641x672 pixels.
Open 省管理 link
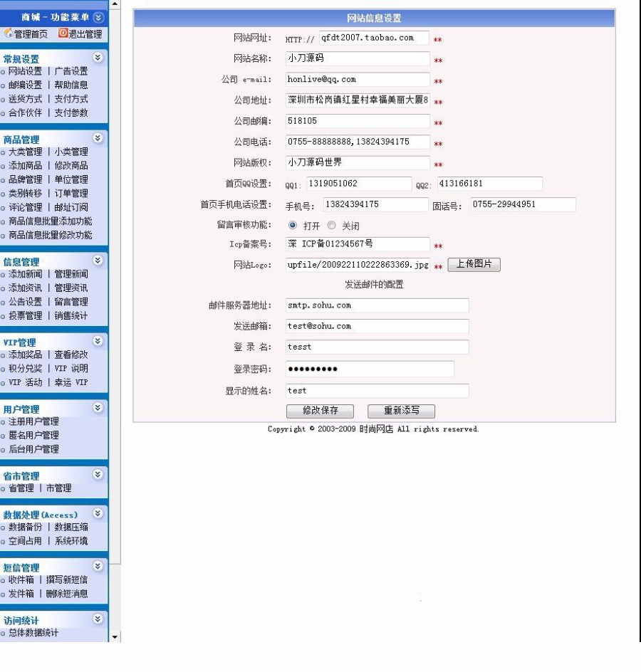[21, 488]
